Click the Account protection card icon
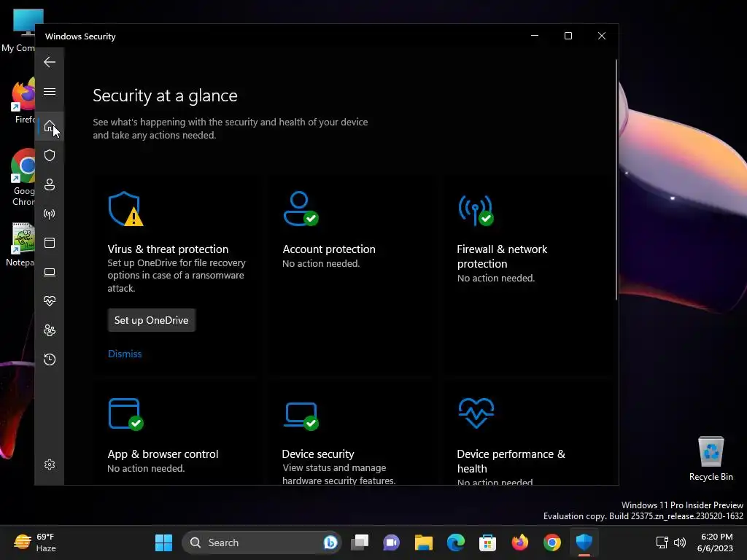The width and height of the screenshot is (747, 560). point(301,209)
